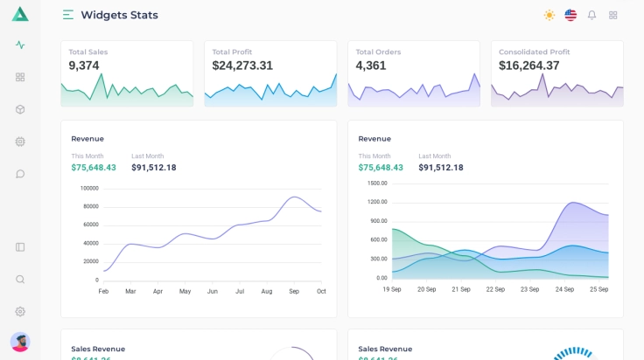This screenshot has height=360, width=644.
Task: Click the purple area peak near 24 Sep
Action: [574, 203]
